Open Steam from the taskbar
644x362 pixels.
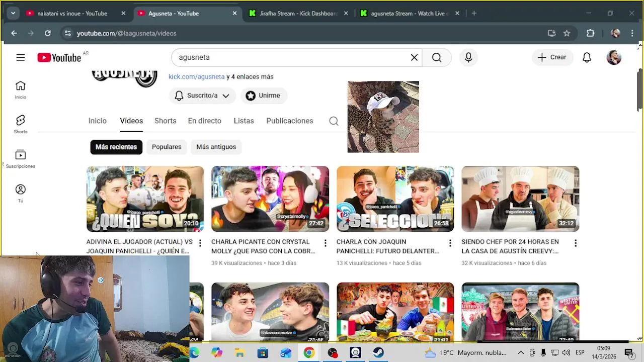(378, 353)
